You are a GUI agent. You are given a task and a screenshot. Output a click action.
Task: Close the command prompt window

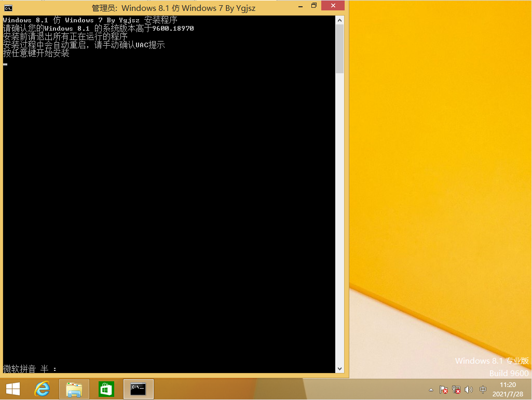tap(333, 5)
